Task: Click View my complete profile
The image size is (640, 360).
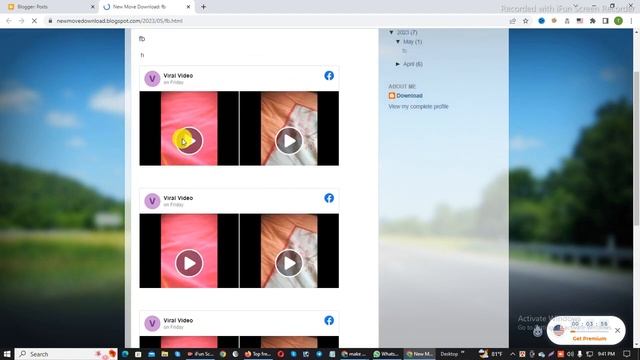Action: click(x=418, y=107)
